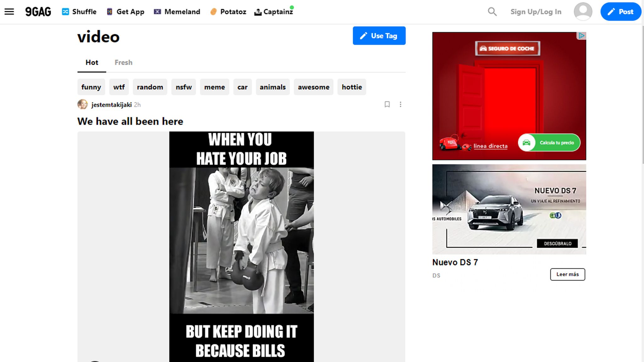Click the Shuffle icon link
The width and height of the screenshot is (644, 362).
66,12
